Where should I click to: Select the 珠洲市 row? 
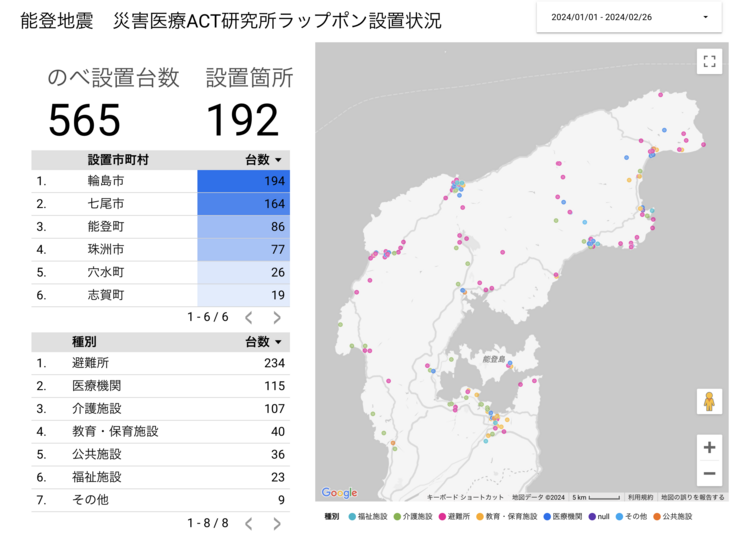(x=161, y=249)
